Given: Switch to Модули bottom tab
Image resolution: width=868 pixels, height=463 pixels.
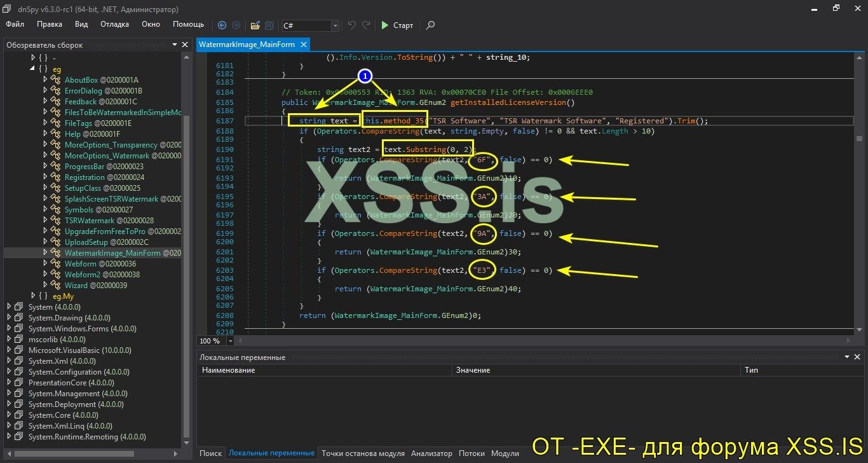Looking at the screenshot, I should 505,453.
